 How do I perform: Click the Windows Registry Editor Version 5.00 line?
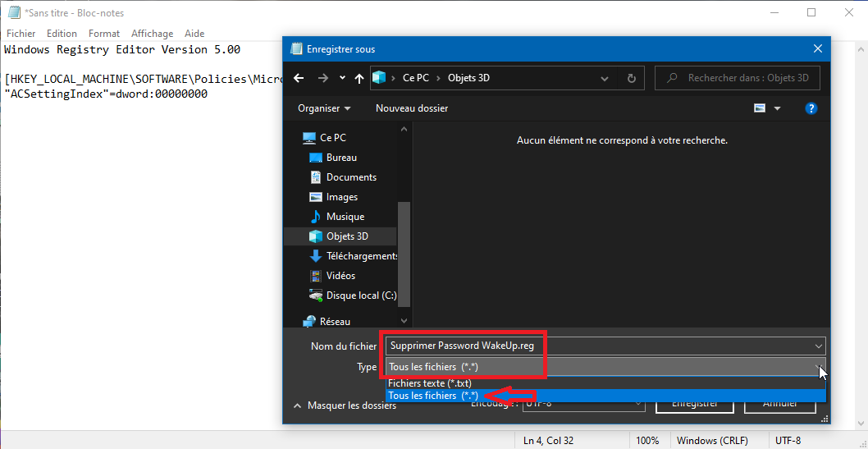(122, 50)
